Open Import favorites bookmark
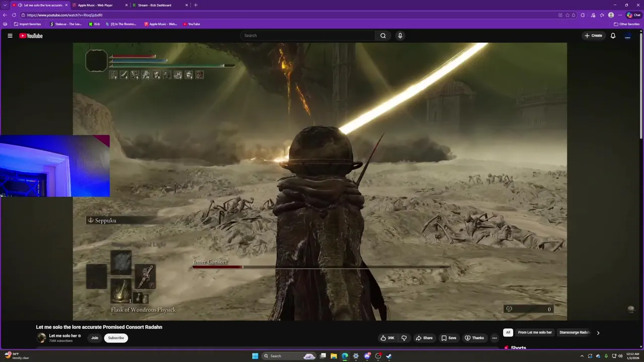 click(x=28, y=24)
